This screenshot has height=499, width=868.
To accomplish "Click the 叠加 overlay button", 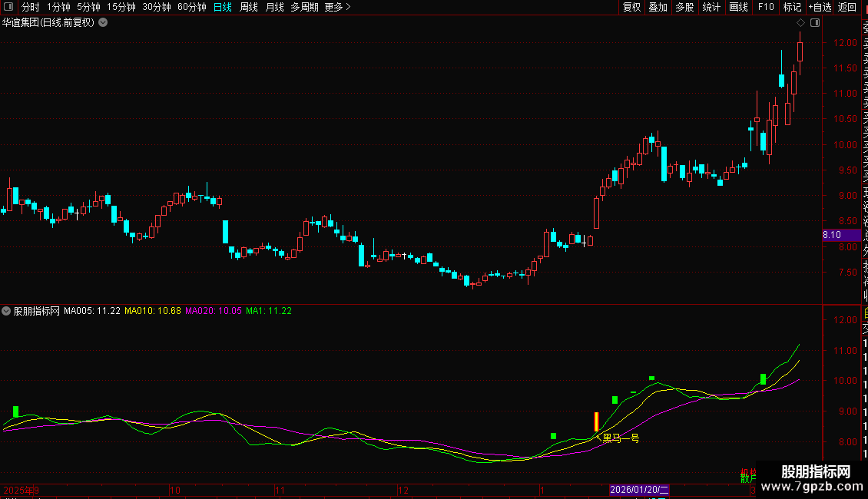I will [x=658, y=7].
